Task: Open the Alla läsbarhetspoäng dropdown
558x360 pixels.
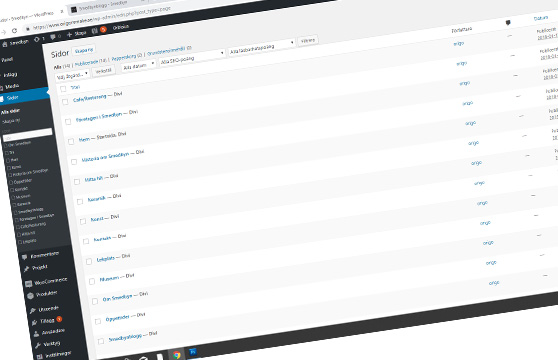Action: click(262, 48)
